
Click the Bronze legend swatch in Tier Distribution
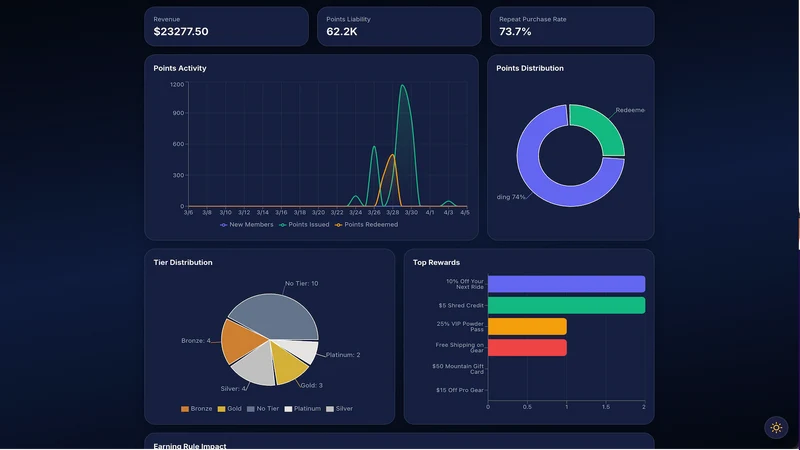(185, 409)
